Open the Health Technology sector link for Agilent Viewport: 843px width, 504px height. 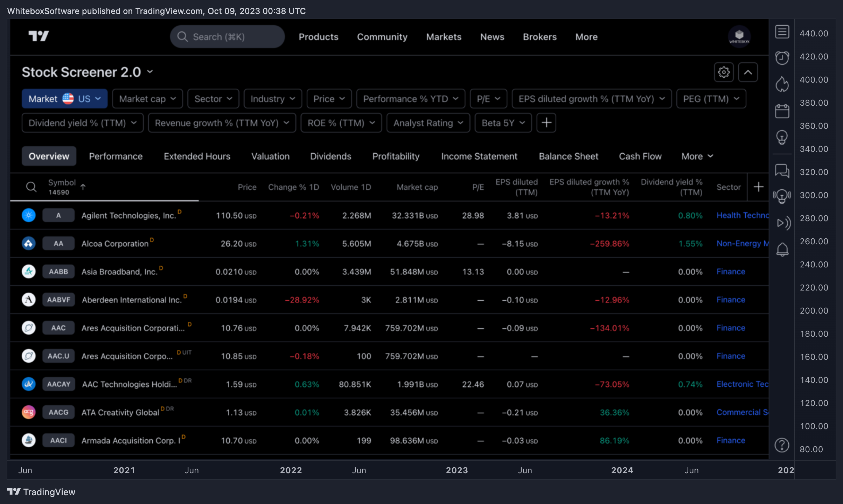(743, 215)
